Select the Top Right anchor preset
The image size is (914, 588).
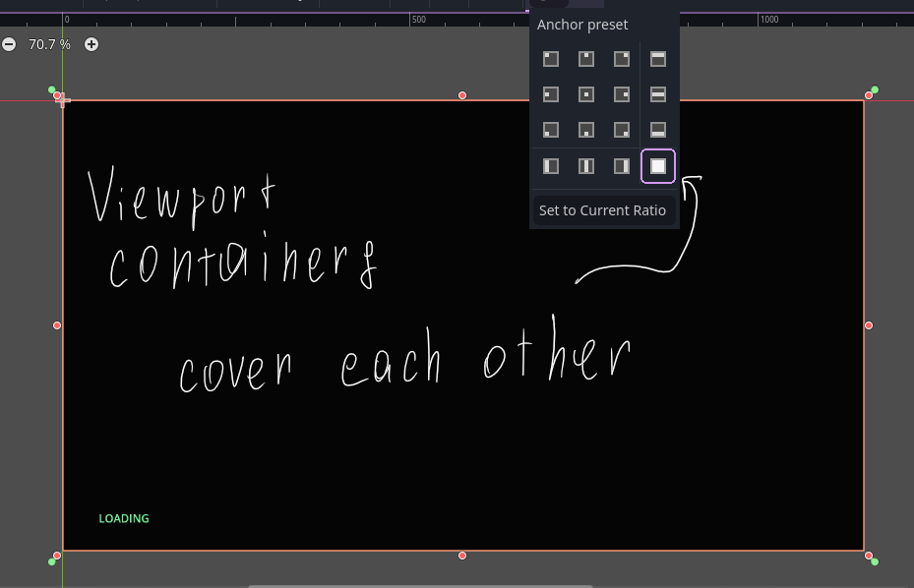coord(622,59)
